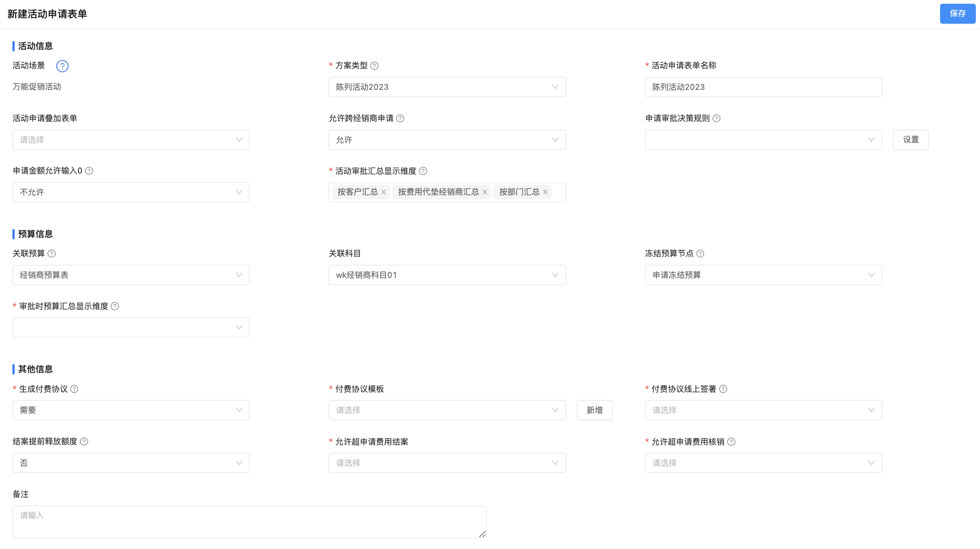Show help tooltip for 冻结预算节点

click(700, 254)
